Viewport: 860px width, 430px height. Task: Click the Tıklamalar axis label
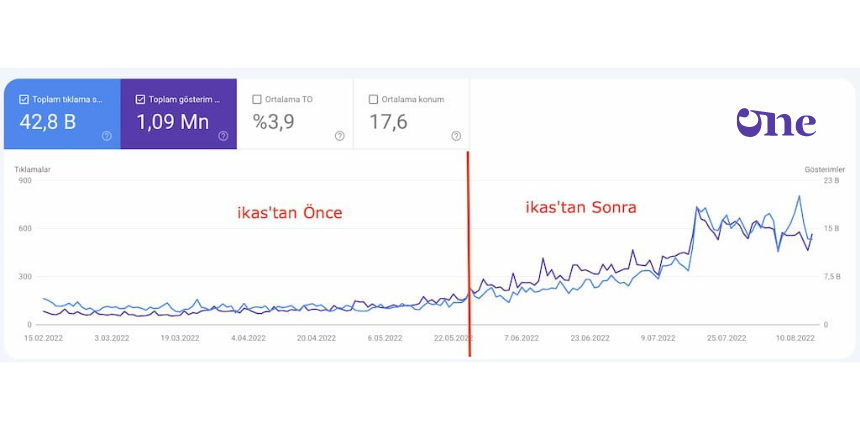[32, 169]
